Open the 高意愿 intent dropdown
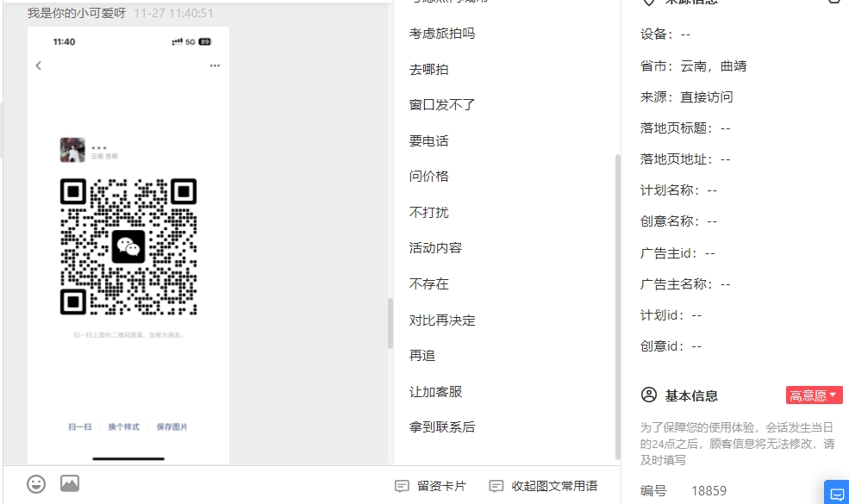 coord(814,395)
